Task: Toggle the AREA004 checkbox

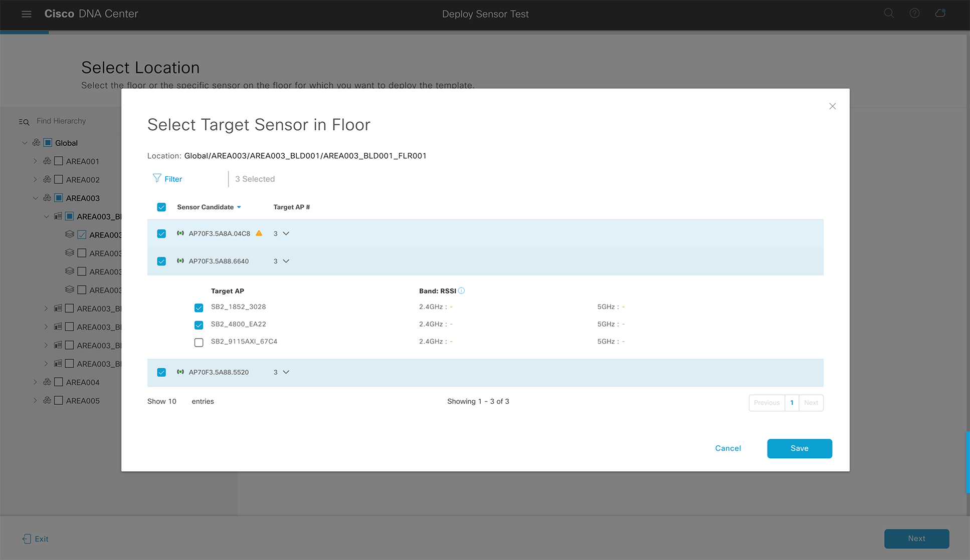Action: point(59,382)
